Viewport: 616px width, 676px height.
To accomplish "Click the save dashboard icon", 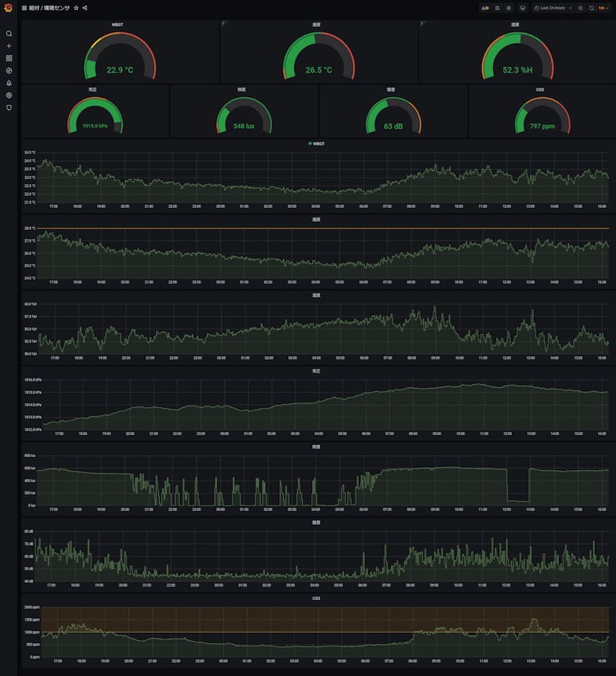I will click(x=498, y=8).
